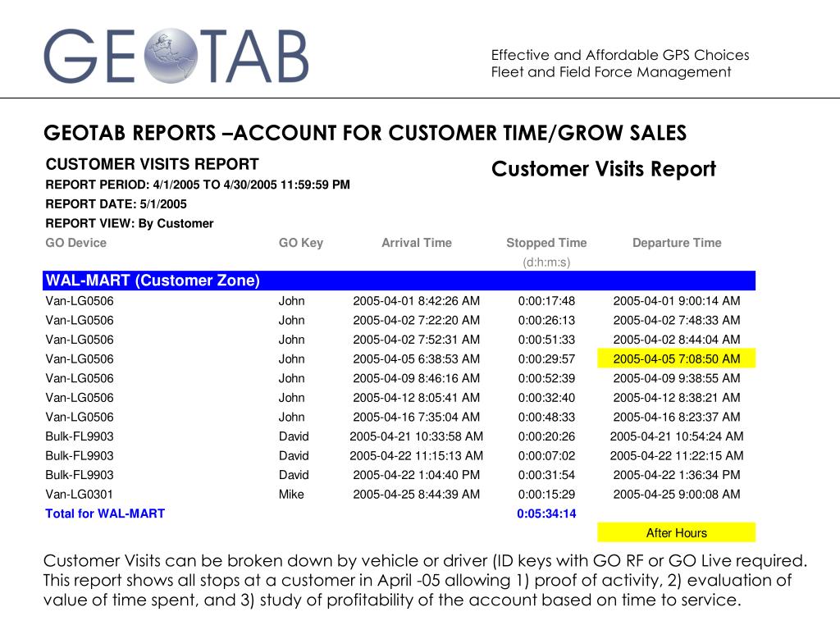Click the 'Departure Time' column header
The image size is (840, 630).
click(x=677, y=243)
